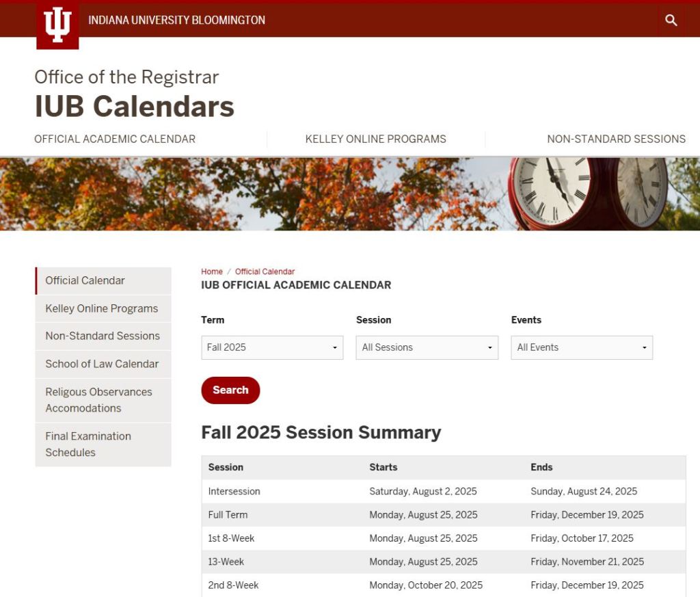Viewport: 700px width, 597px height.
Task: Expand the All Events dropdown
Action: [582, 347]
